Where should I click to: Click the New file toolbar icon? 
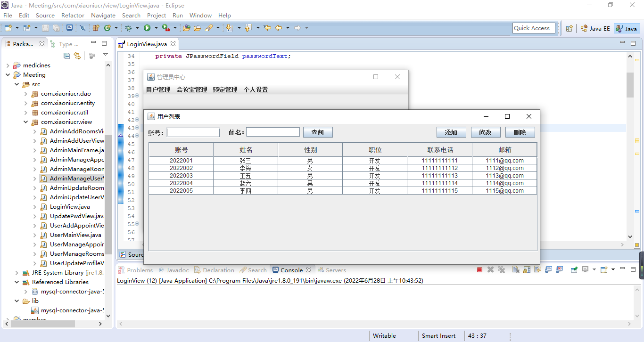tap(8, 28)
